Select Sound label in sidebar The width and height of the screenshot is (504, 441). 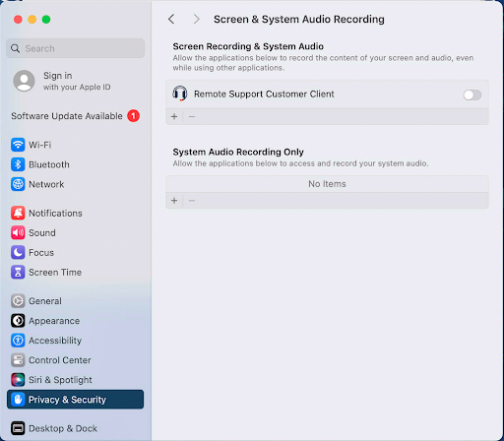[42, 232]
